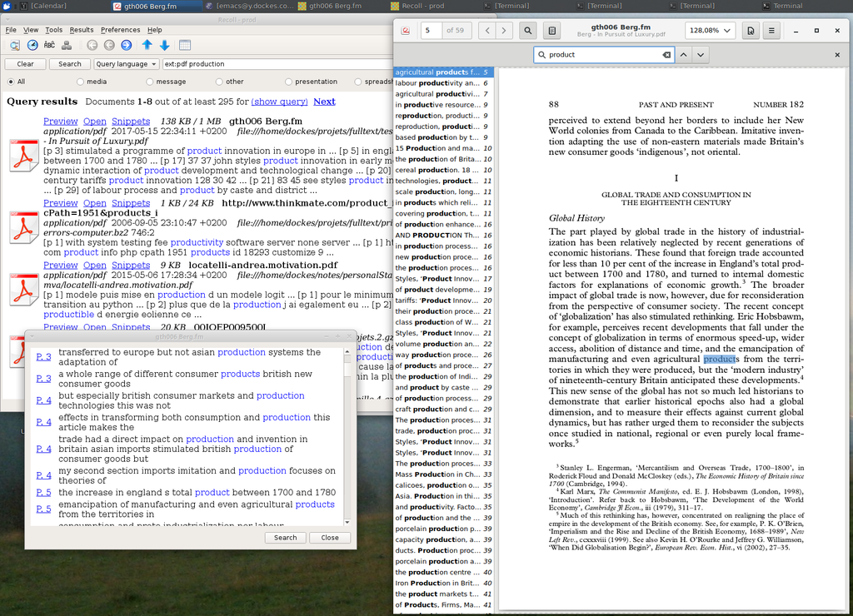Click the index/database stack icon in Recoll toolbar
The image size is (853, 616).
67,46
